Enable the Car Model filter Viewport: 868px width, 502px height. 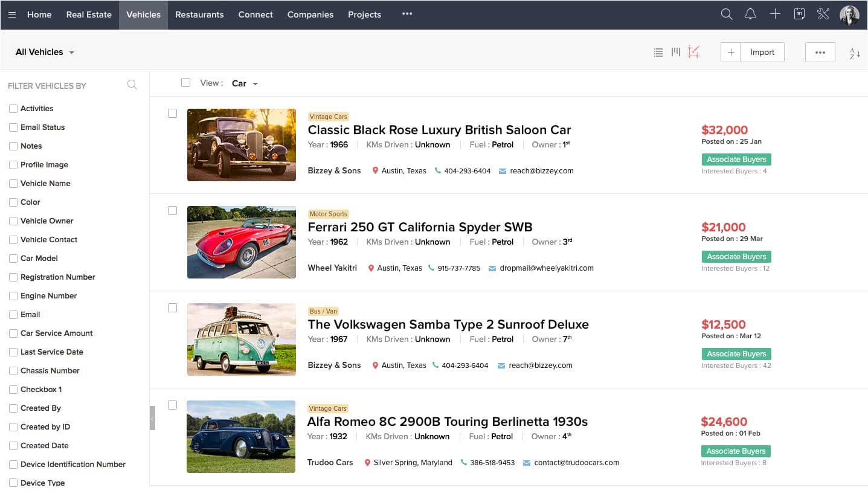point(13,259)
